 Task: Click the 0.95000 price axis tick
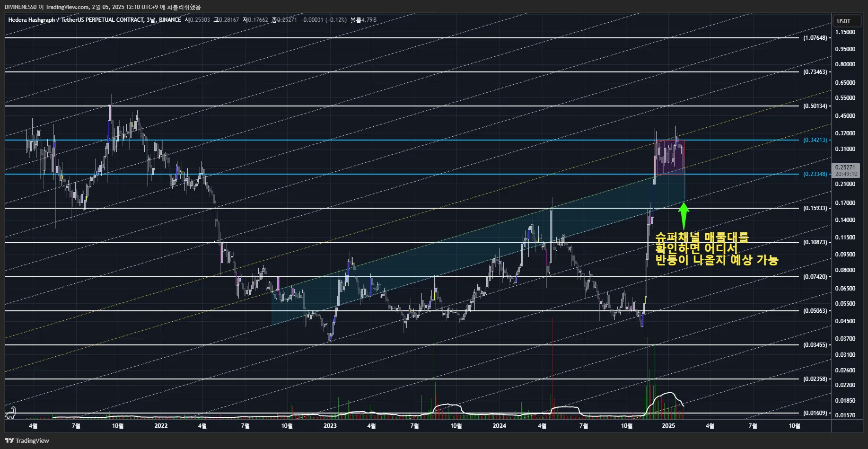tap(845, 49)
